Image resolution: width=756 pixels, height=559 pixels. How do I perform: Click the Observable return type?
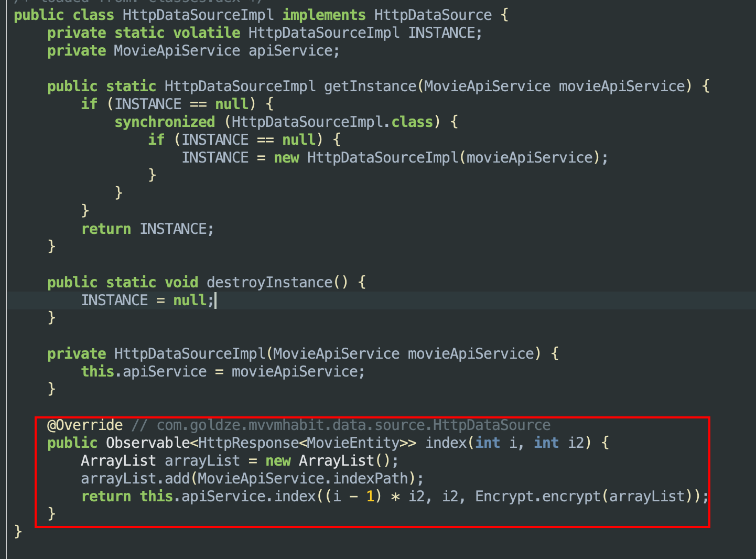coord(148,443)
